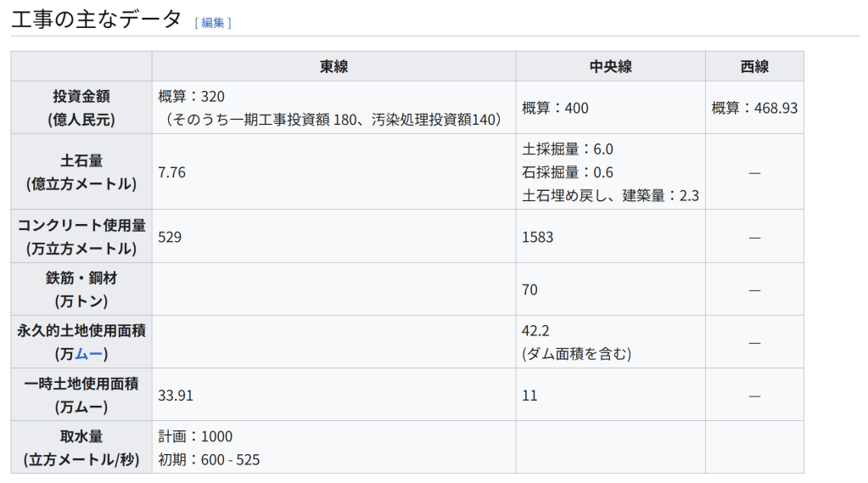Click the 33.91 temporary land cell
Image resolution: width=868 pixels, height=483 pixels.
pyautogui.click(x=176, y=395)
